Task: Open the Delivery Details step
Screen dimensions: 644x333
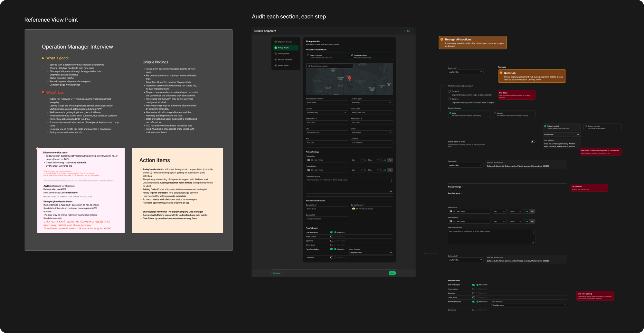Action: pyautogui.click(x=286, y=54)
